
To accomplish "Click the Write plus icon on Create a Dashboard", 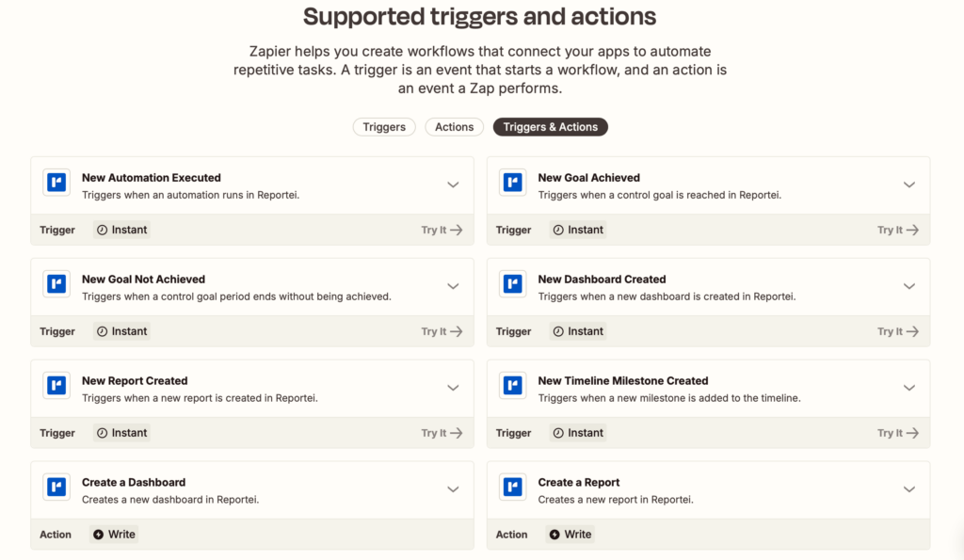I will (x=99, y=534).
